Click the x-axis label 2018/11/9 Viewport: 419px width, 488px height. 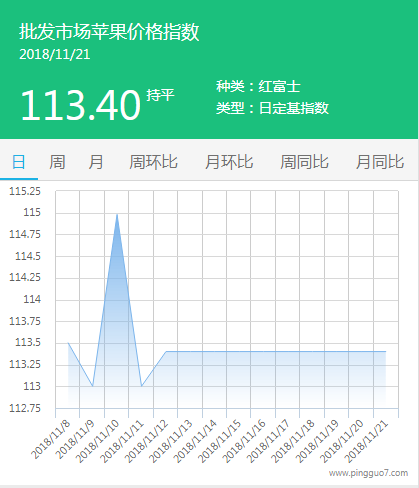75,440
